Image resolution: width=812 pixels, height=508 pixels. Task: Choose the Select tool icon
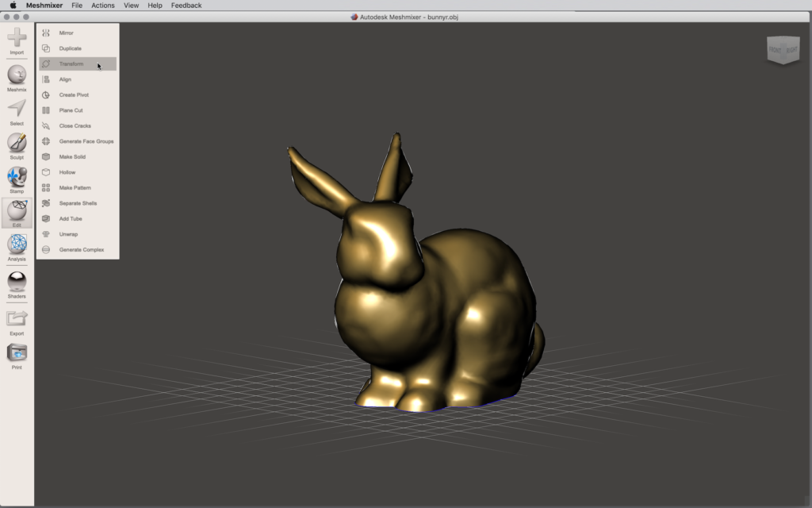tap(17, 110)
